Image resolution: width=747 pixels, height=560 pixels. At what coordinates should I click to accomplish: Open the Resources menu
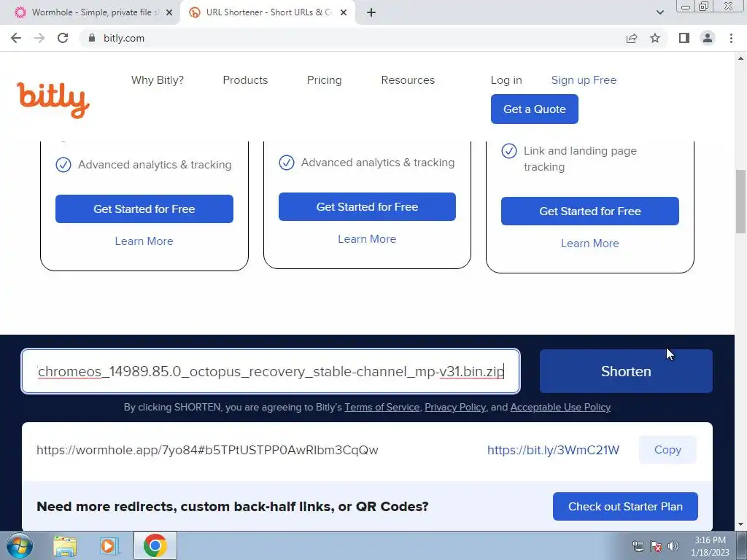point(408,80)
